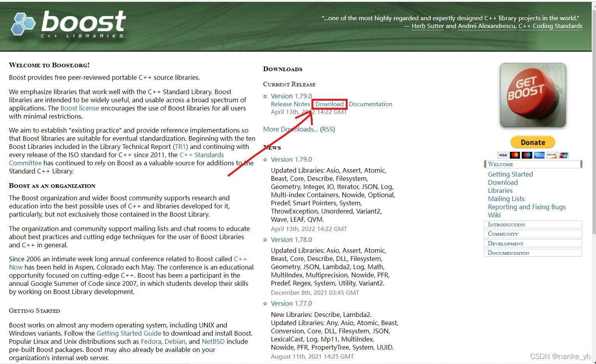The image size is (596, 364).
Task: Follow the Boost license link
Action: pyautogui.click(x=80, y=108)
